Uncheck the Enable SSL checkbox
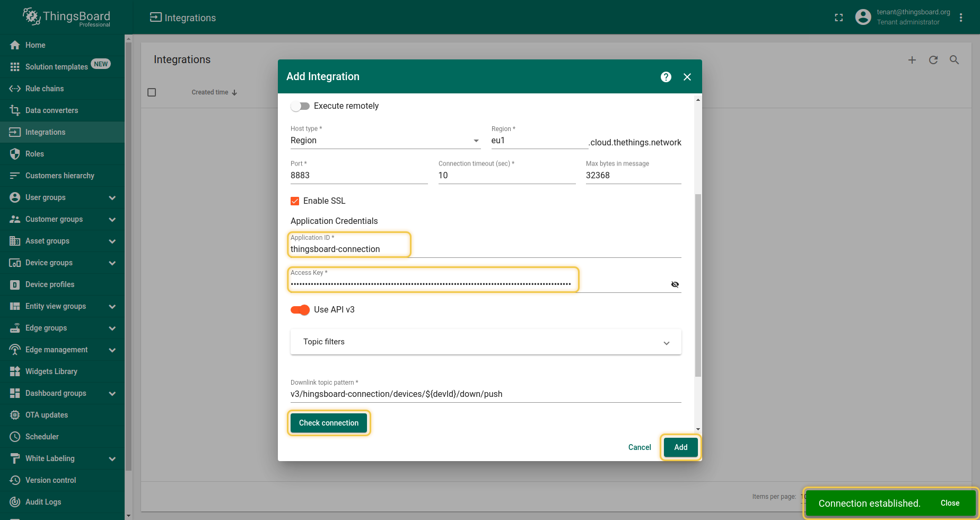This screenshot has width=980, height=520. pyautogui.click(x=295, y=201)
